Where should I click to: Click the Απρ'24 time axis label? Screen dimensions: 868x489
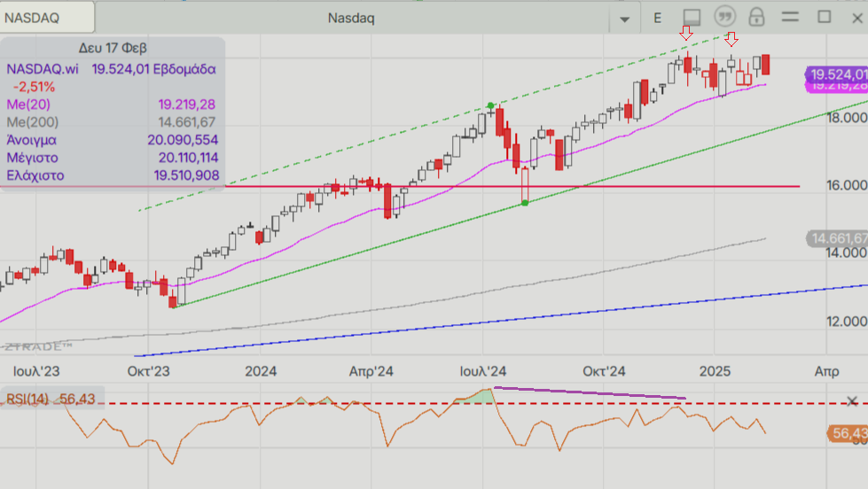(371, 371)
